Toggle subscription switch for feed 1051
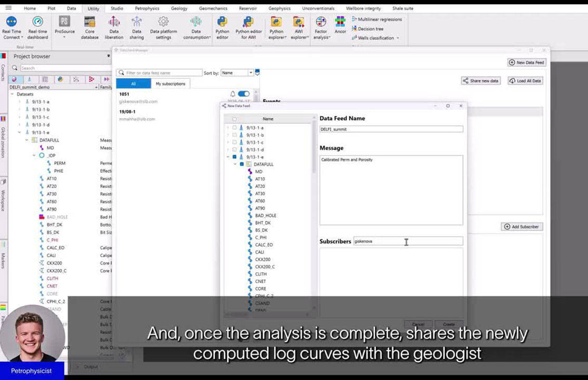 (x=244, y=94)
